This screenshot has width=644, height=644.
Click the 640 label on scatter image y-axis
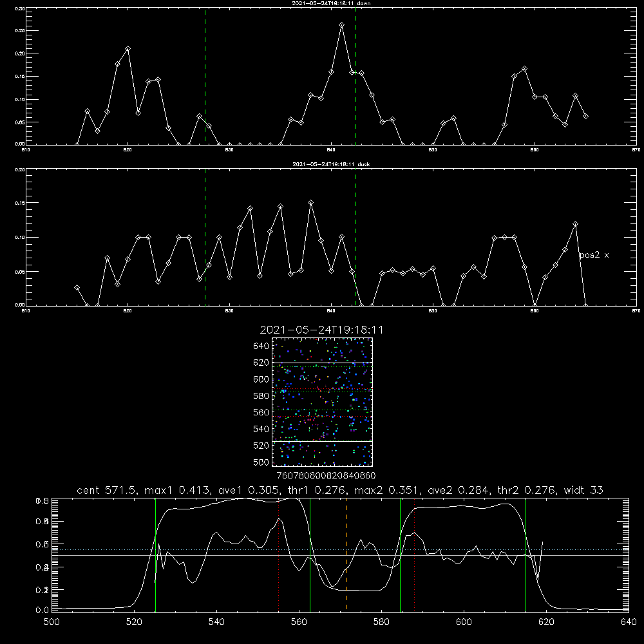coord(261,346)
